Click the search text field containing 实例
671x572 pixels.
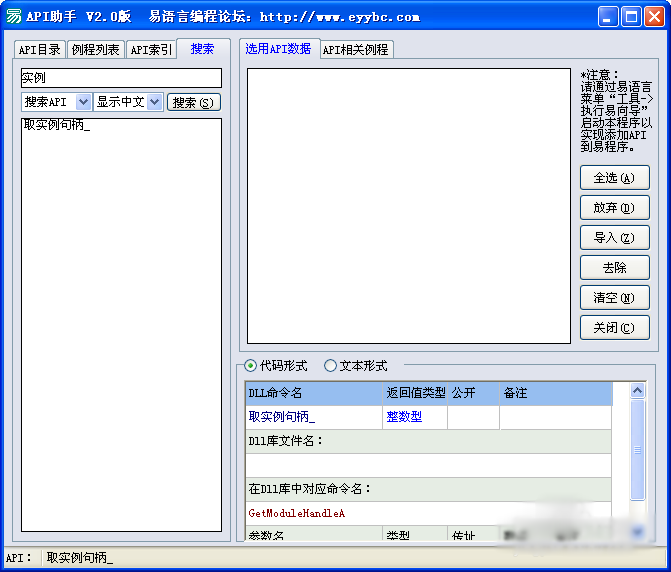(x=120, y=78)
